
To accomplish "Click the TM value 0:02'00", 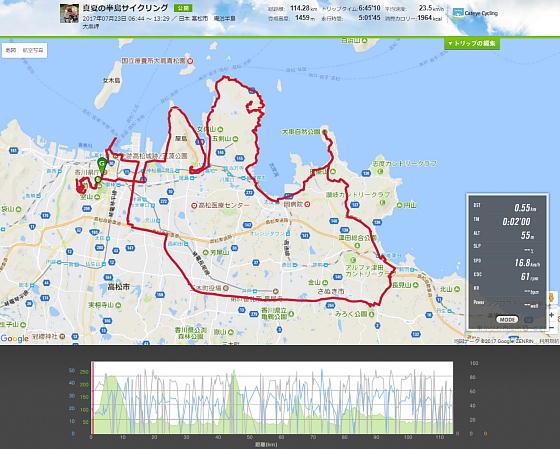I will point(516,222).
